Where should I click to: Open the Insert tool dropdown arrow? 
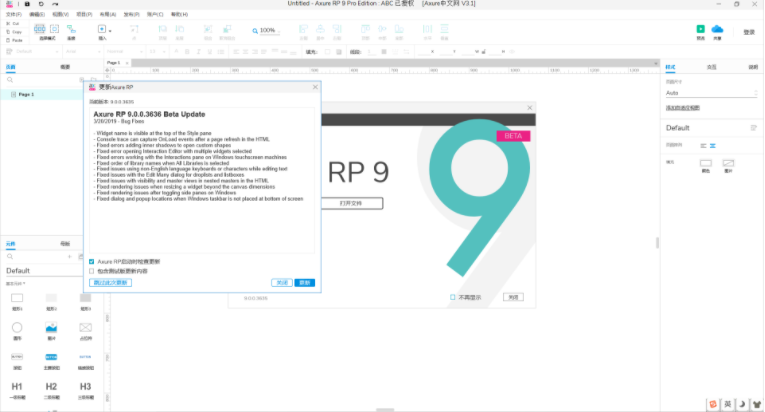(x=110, y=31)
